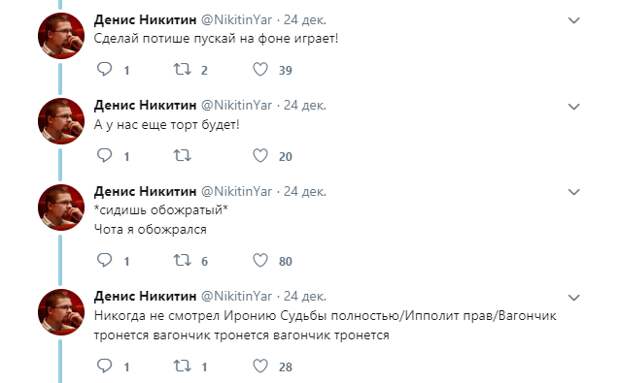Reply to the 'Сделай потише' tweet
620x383 pixels.
(x=104, y=69)
